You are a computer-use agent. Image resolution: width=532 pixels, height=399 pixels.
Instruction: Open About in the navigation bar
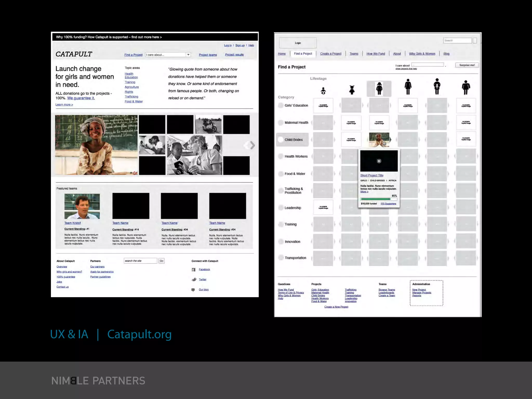point(397,54)
